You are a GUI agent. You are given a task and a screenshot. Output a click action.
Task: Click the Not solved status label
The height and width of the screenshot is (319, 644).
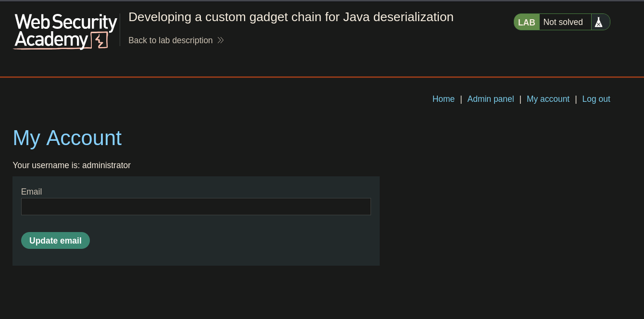(x=563, y=22)
